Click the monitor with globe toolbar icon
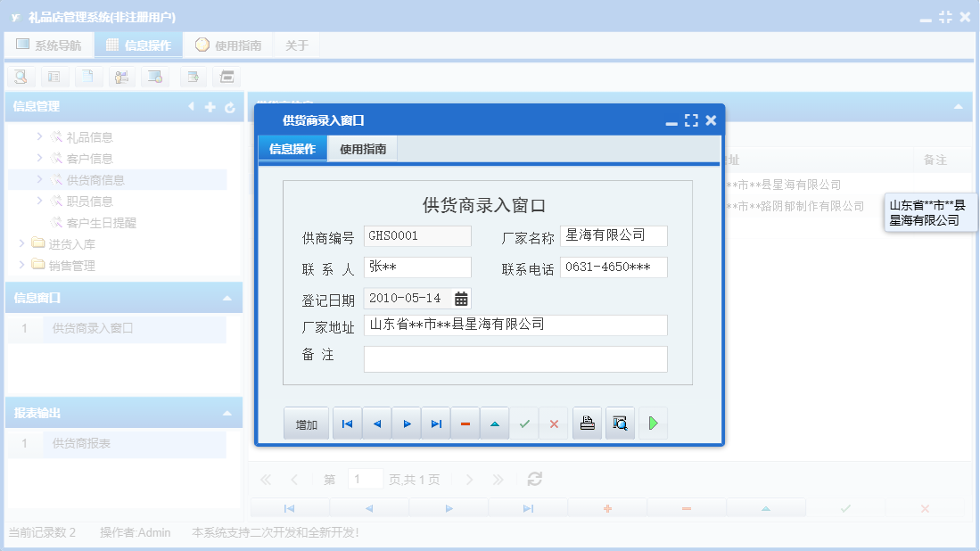 tap(155, 77)
